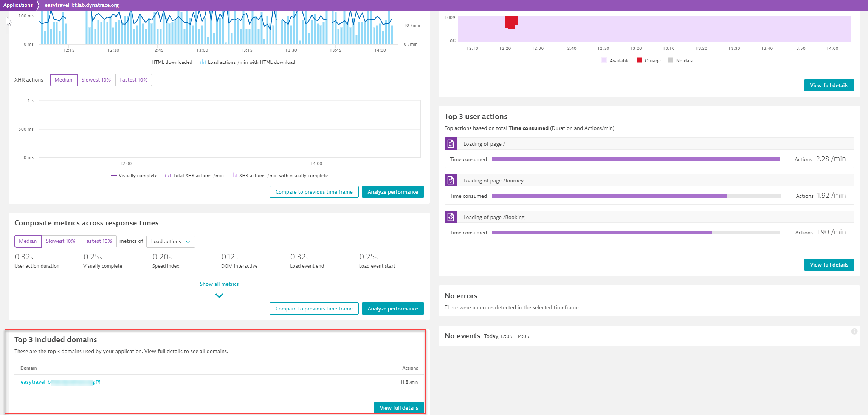Open Applications breadcrumb item
868x415 pixels.
click(18, 5)
